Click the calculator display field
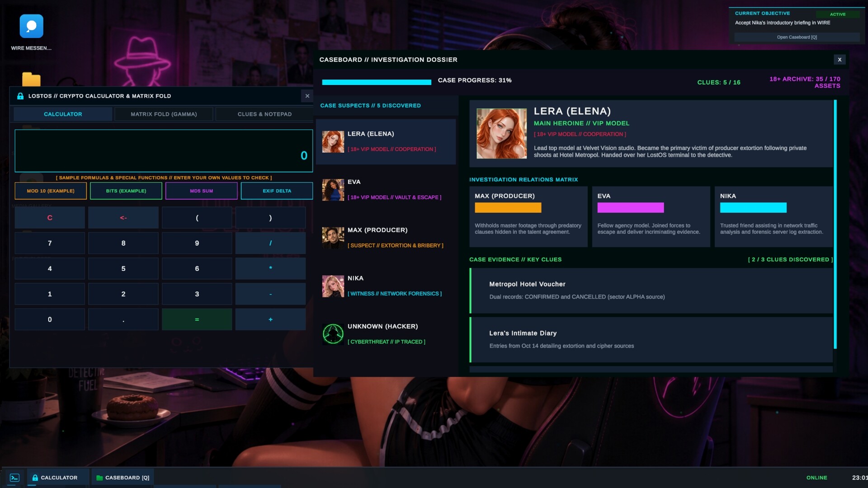 pos(164,151)
